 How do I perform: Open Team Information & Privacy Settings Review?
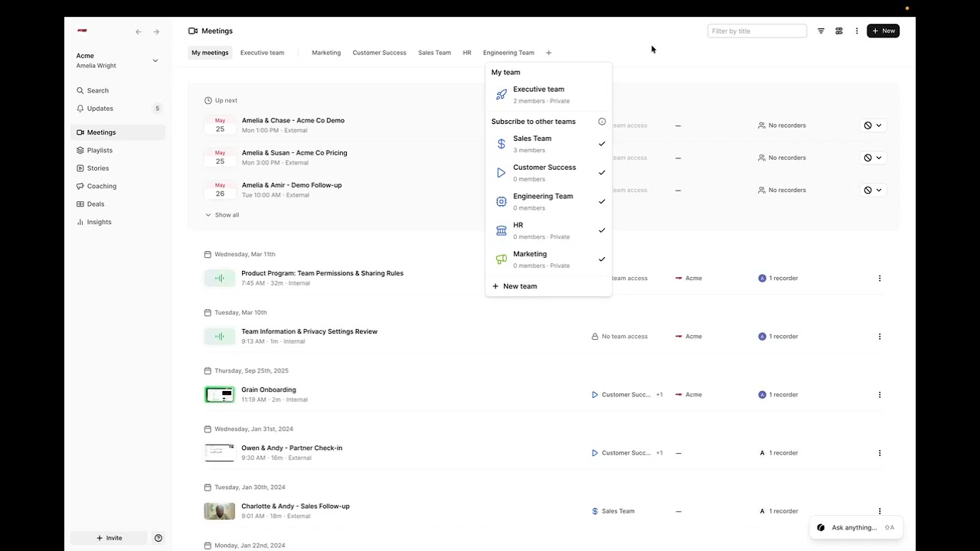[x=309, y=331]
